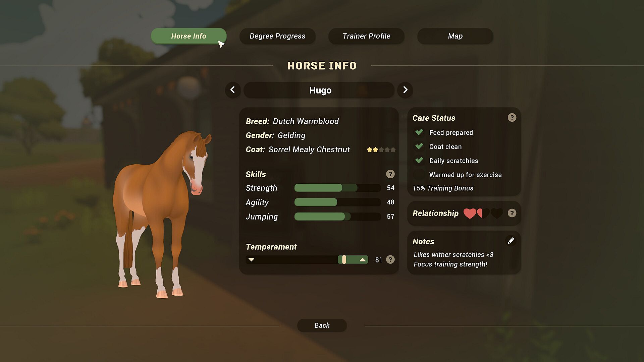Open the Map tab
This screenshot has height=362, width=644.
[x=455, y=36]
